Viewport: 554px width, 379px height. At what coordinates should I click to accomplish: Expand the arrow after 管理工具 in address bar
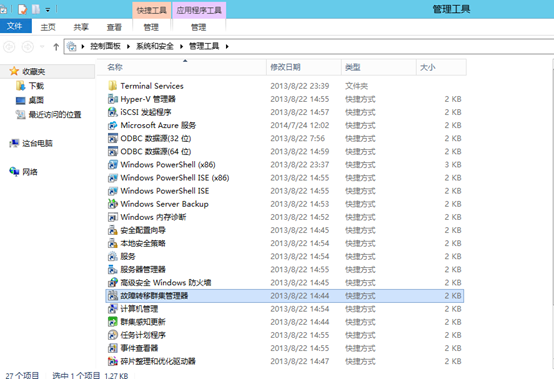click(x=227, y=46)
